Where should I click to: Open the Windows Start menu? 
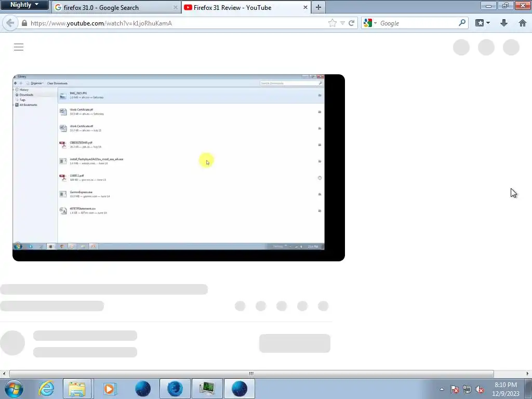(14, 389)
